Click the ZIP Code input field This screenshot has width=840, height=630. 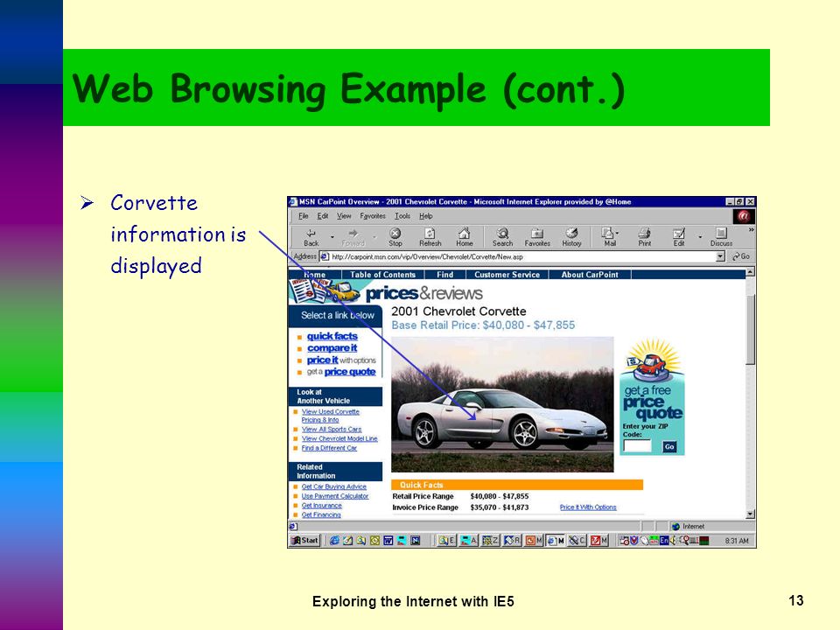click(x=637, y=445)
